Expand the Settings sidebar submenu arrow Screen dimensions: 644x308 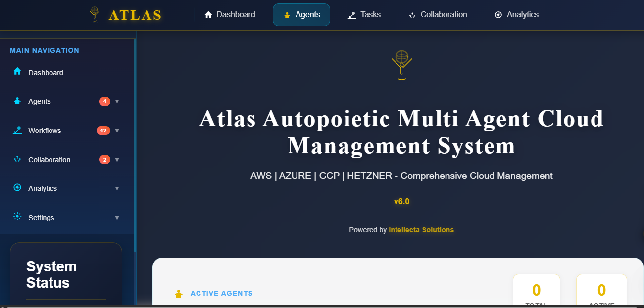(117, 218)
